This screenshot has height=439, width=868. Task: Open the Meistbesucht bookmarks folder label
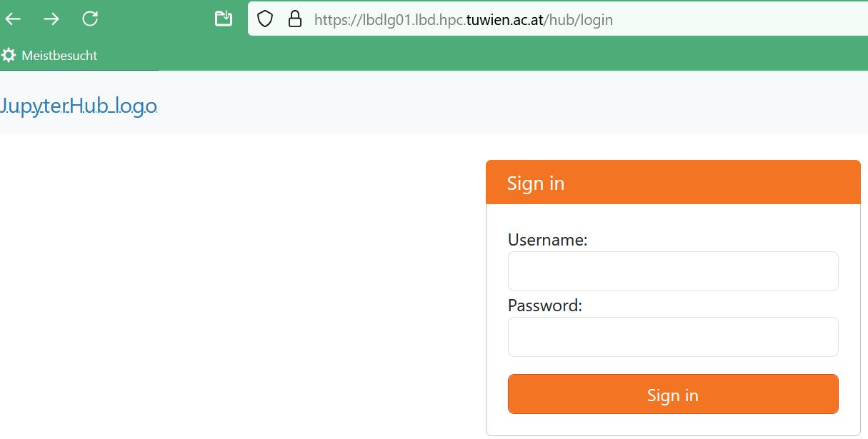click(x=59, y=55)
